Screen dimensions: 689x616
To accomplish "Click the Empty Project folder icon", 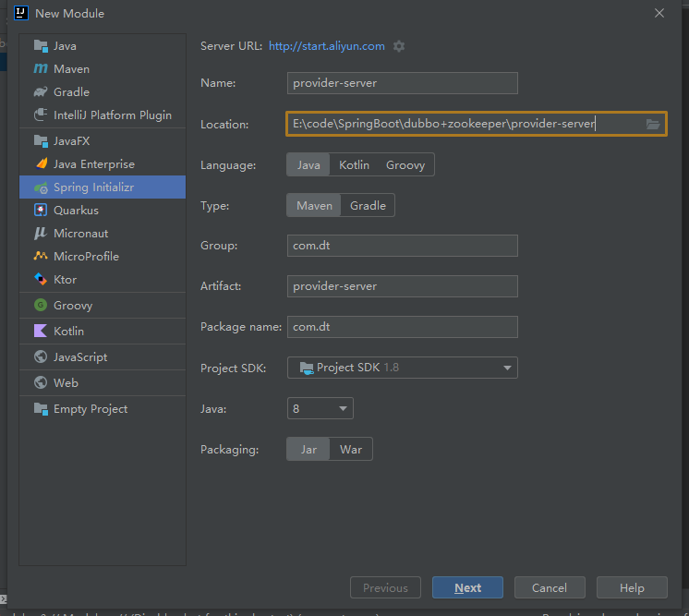I will [x=41, y=409].
